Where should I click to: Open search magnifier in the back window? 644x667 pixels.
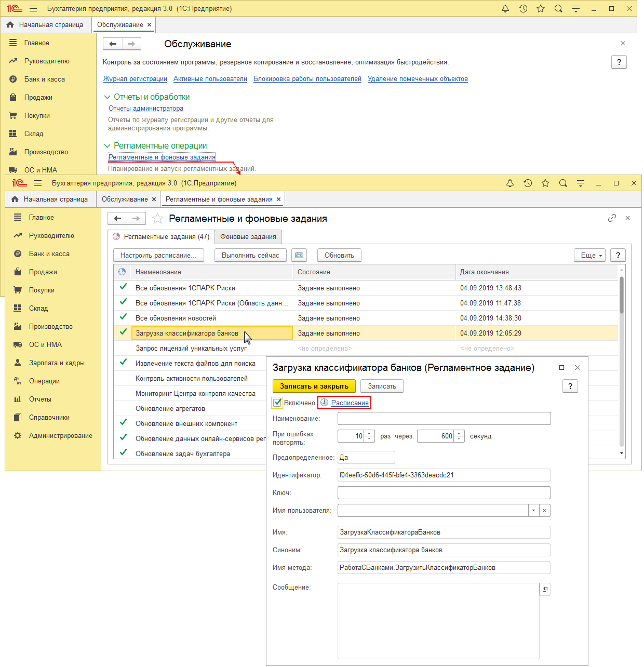click(x=558, y=8)
